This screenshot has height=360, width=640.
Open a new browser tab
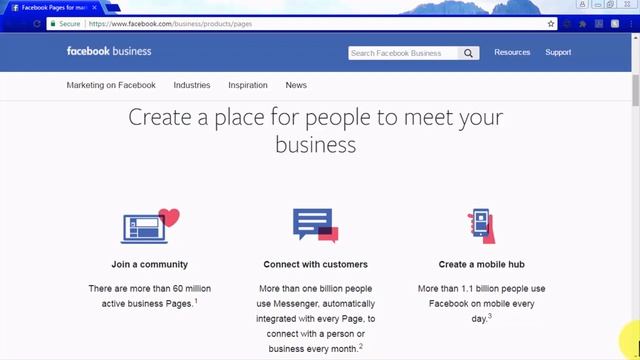[x=113, y=8]
